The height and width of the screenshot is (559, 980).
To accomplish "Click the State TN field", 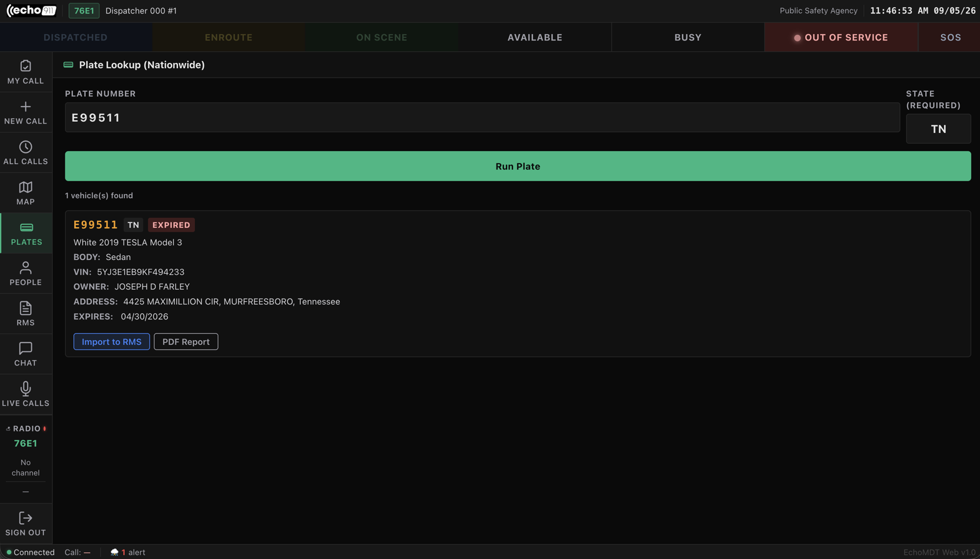I will click(938, 129).
